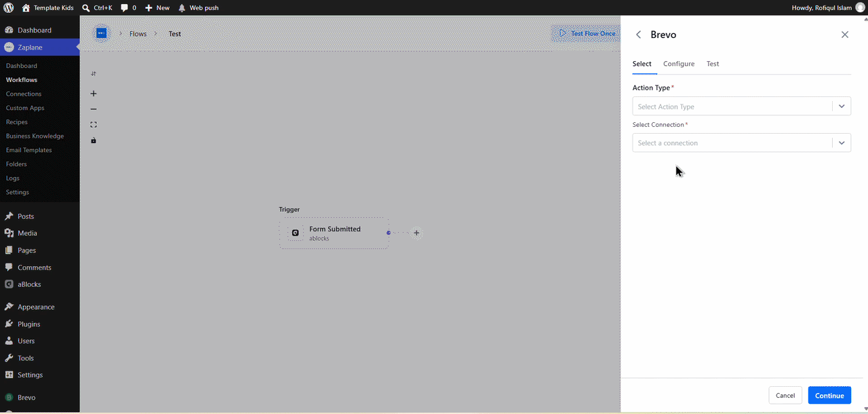
Task: Click the New content button in admin bar
Action: pos(157,7)
